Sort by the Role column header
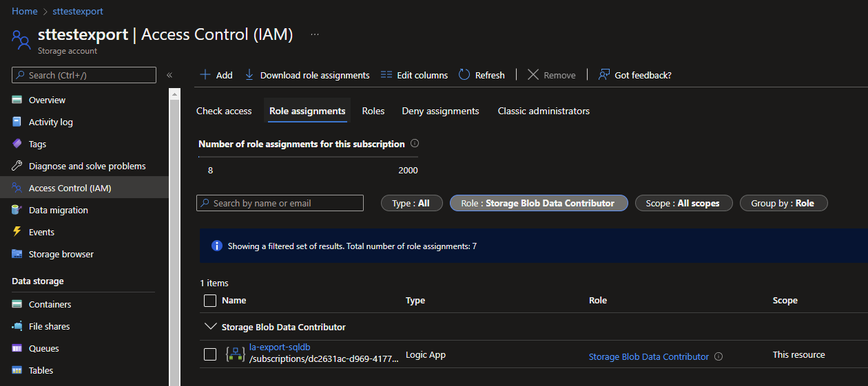Screen dimensions: 868x386 [x=598, y=300]
